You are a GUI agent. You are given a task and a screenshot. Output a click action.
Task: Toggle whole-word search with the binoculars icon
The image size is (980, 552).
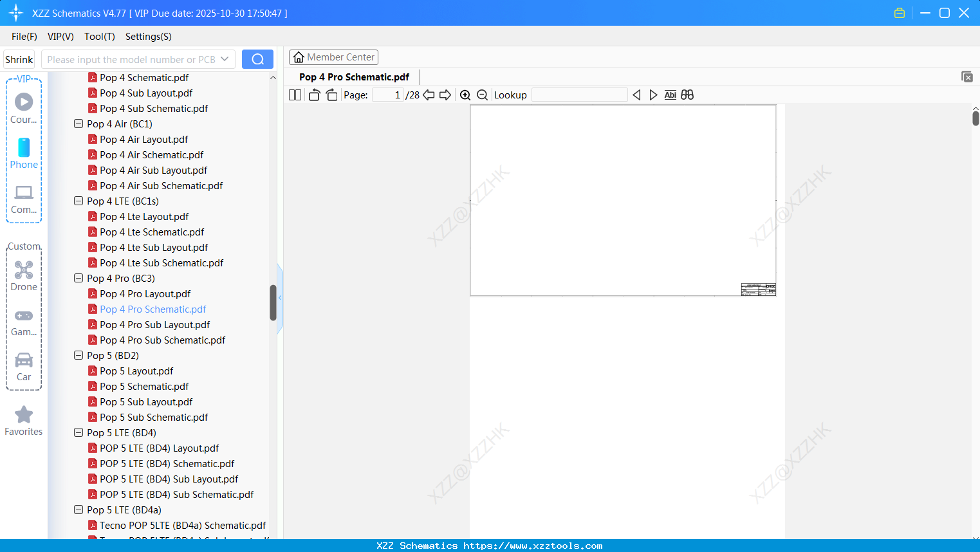tap(687, 95)
